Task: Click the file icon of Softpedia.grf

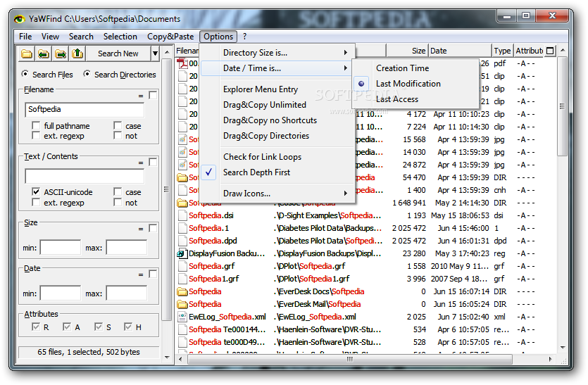Action: click(182, 266)
